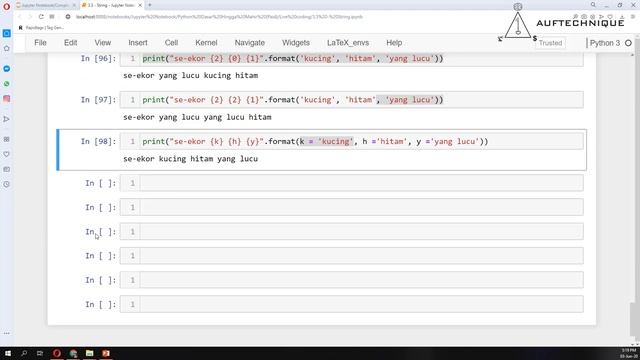
Task: Open personal news icon in sidebar
Action: coord(7,169)
